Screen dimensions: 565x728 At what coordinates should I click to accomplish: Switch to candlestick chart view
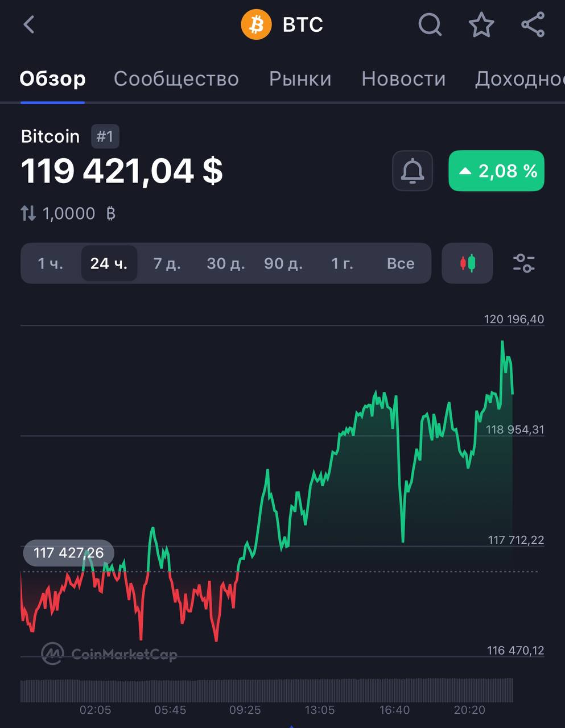click(467, 263)
